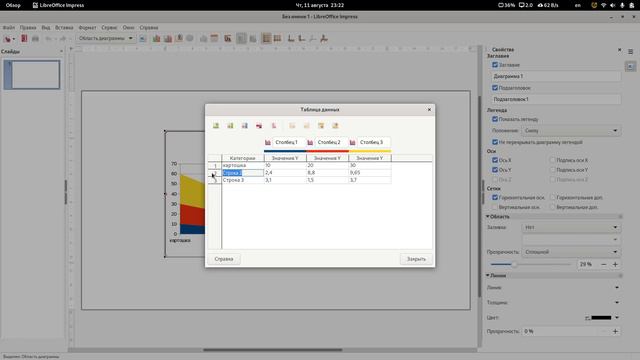Toggle Не перекрывать диаграмму легендой checkbox
This screenshot has height=360, width=640.
[x=495, y=142]
